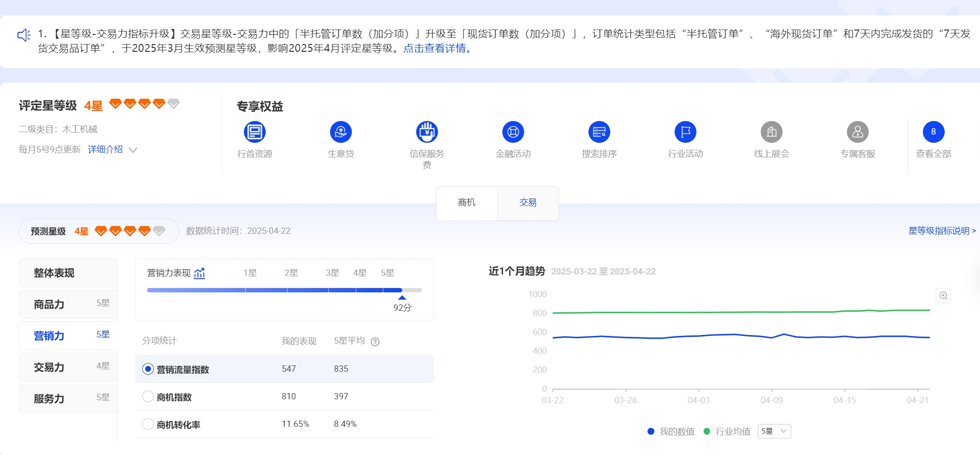Zoom the trend chart with magnifier icon
This screenshot has height=455, width=980.
coord(943,296)
